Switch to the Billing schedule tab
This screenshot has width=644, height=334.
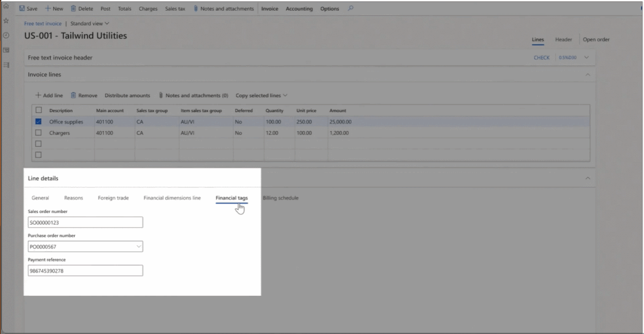[281, 198]
